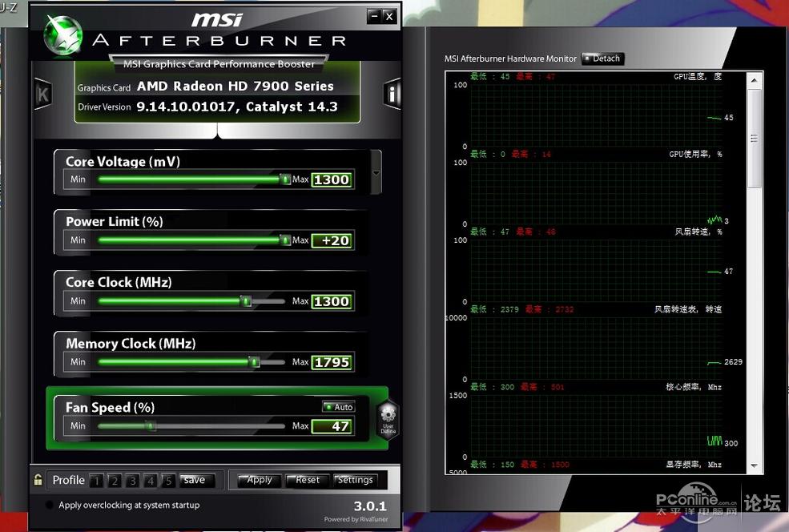Click the Fan Speed value field 47
The width and height of the screenshot is (789, 532).
click(332, 426)
